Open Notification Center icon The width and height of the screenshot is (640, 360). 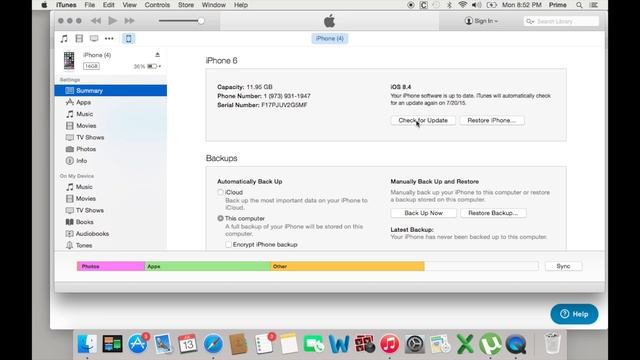(594, 5)
